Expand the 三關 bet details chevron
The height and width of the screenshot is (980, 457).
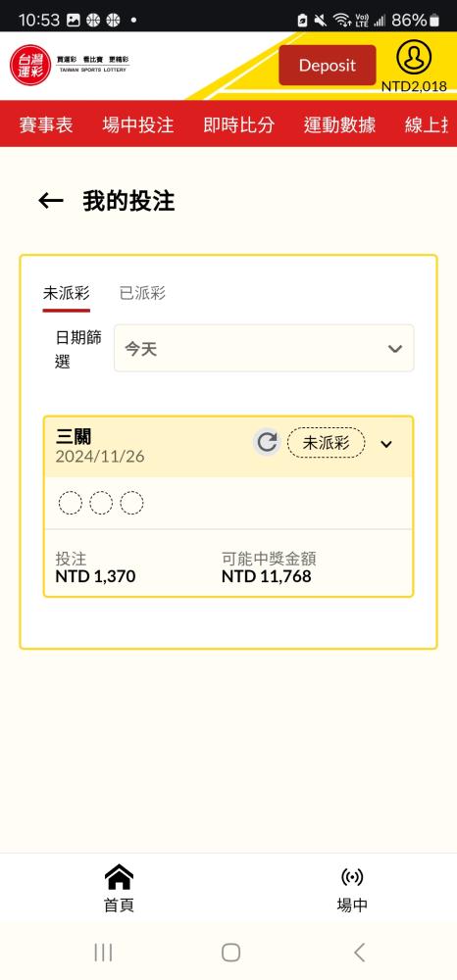coord(386,444)
